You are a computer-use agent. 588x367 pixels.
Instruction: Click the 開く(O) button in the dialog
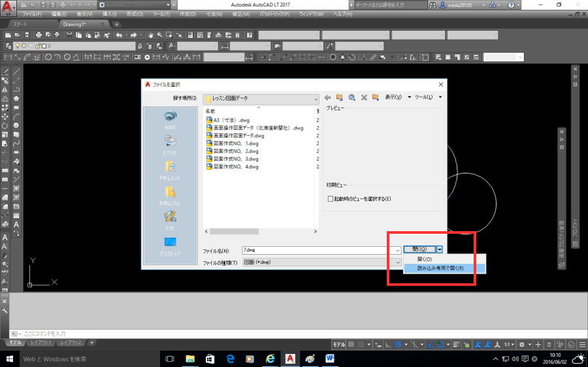(x=419, y=249)
